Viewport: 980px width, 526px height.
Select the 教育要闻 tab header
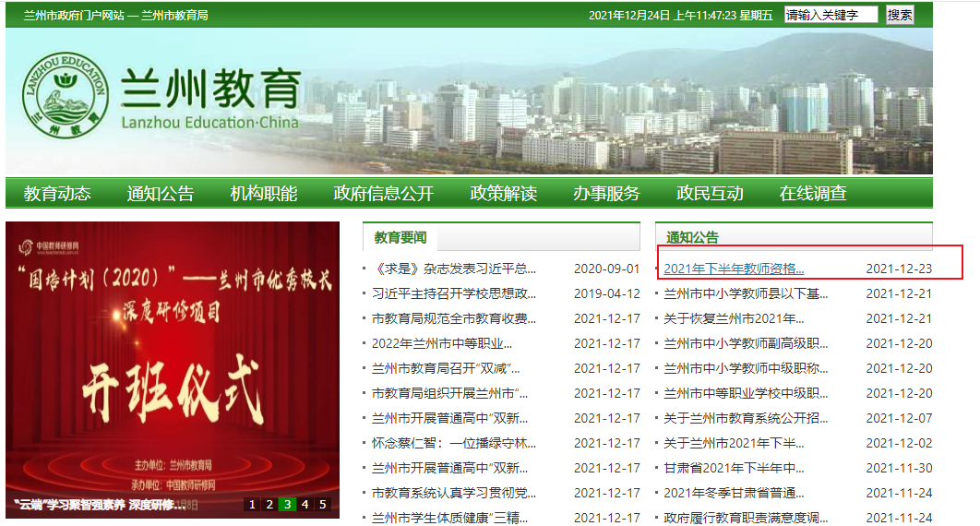coord(400,237)
